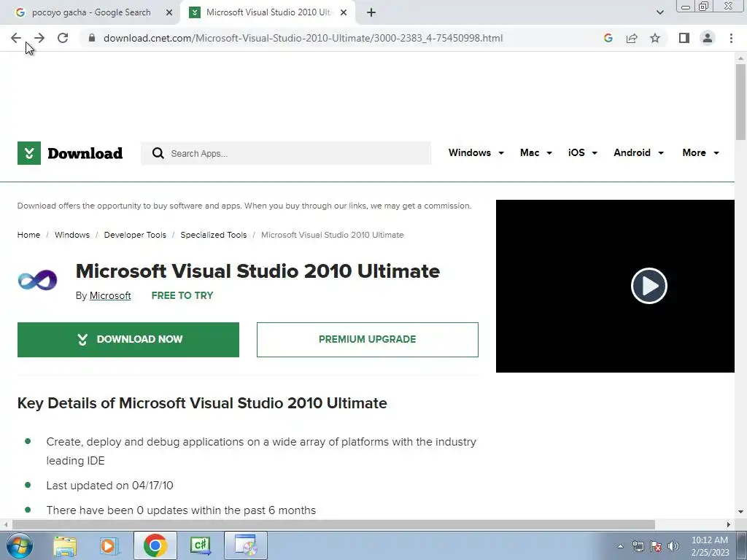This screenshot has height=560, width=747.
Task: Click the Download wordmark text
Action: 85,153
